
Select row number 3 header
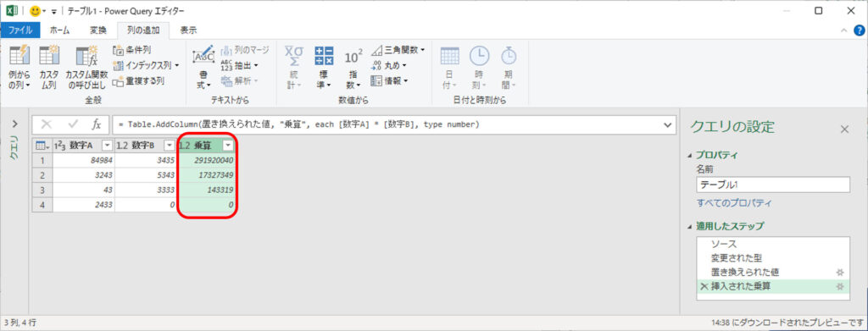(x=42, y=190)
